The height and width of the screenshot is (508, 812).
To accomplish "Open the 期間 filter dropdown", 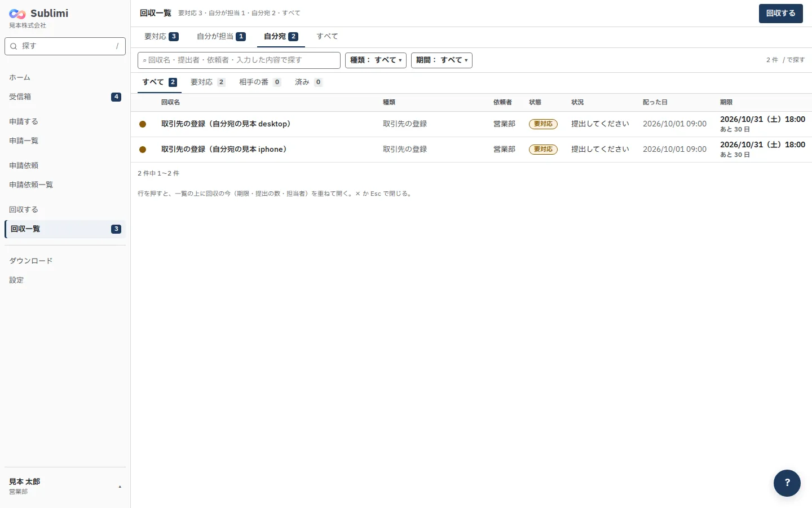I will (x=442, y=60).
